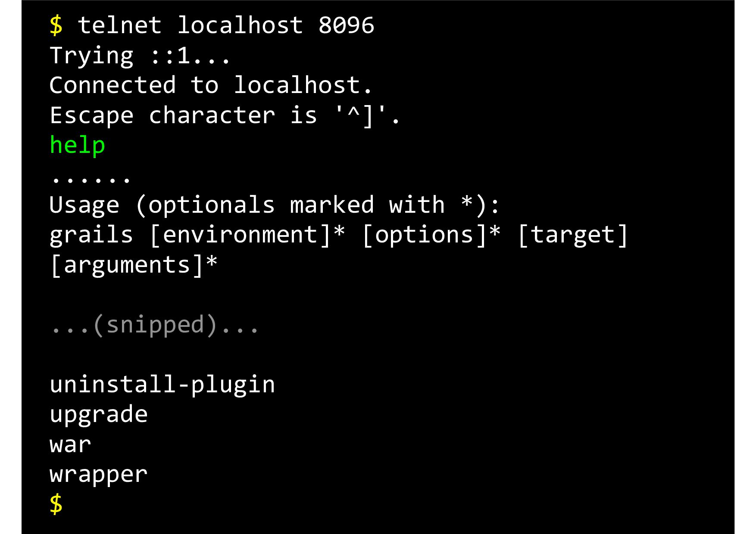This screenshot has width=756, height=534.
Task: Click the [environment]* placeholder
Action: point(247,236)
